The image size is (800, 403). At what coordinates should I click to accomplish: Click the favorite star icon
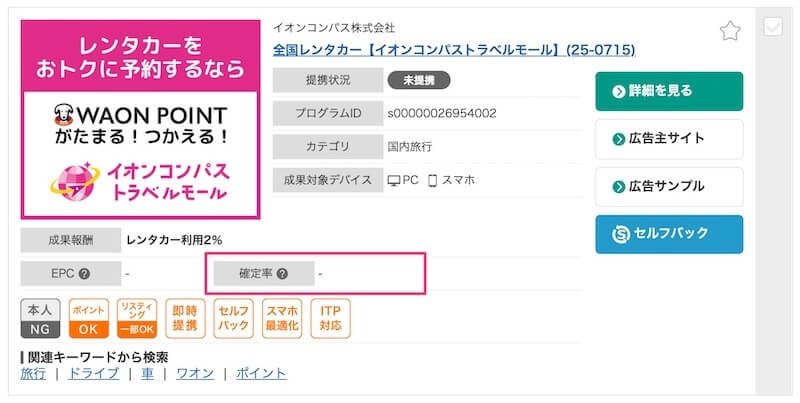(x=730, y=31)
